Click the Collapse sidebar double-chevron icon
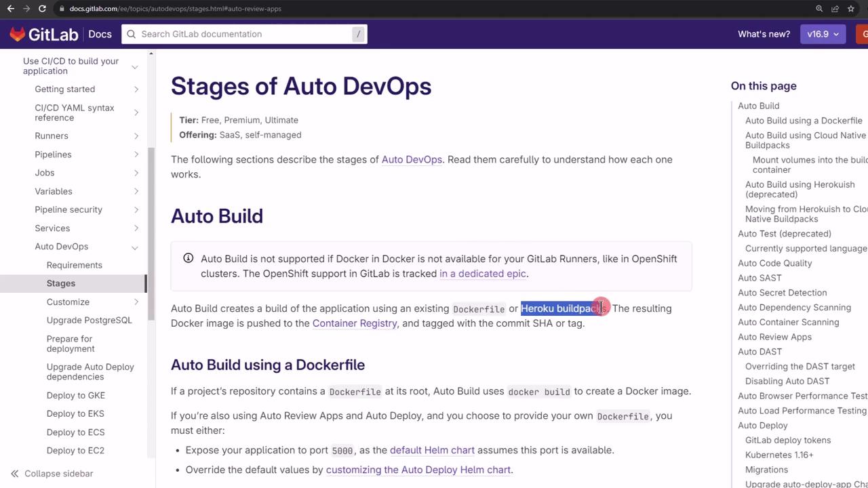Screen dimensions: 868x488 tap(14, 474)
